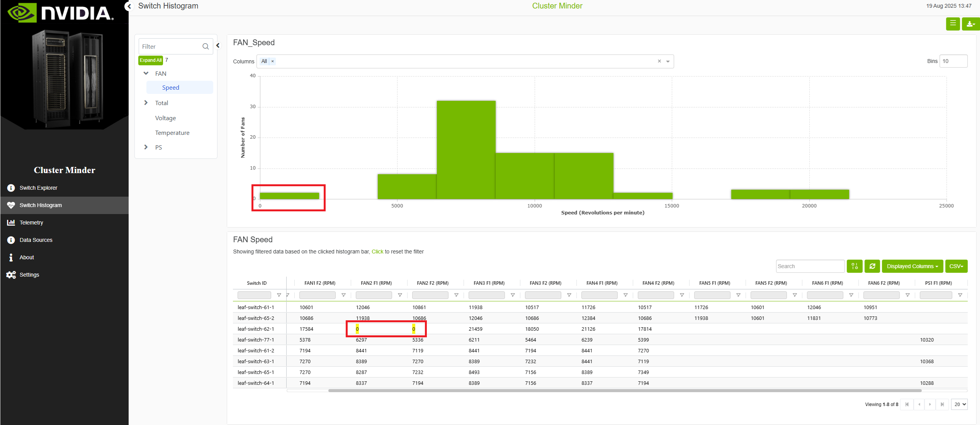
Task: Sort by the FAN2 F1 (RPM) column header
Action: point(376,283)
